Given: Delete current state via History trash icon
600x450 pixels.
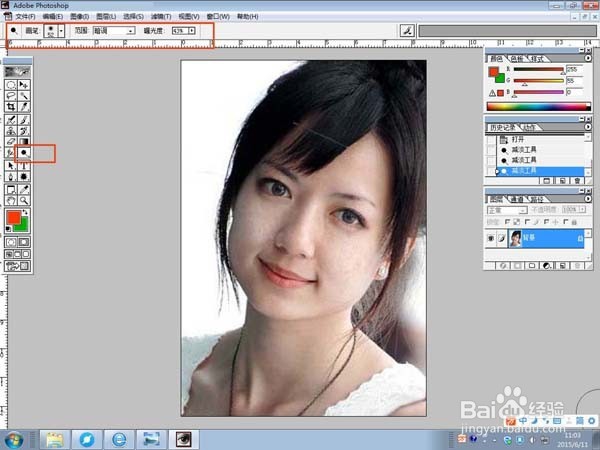Looking at the screenshot, I should click(x=577, y=181).
